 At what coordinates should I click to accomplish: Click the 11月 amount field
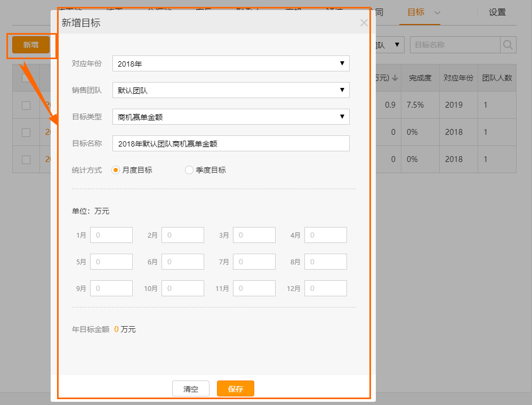254,288
